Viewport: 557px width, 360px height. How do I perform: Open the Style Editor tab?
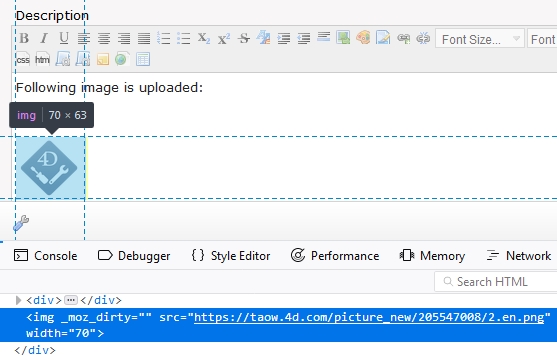[x=231, y=256]
